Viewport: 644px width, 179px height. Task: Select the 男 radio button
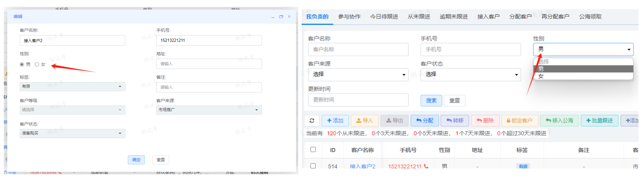pos(22,64)
